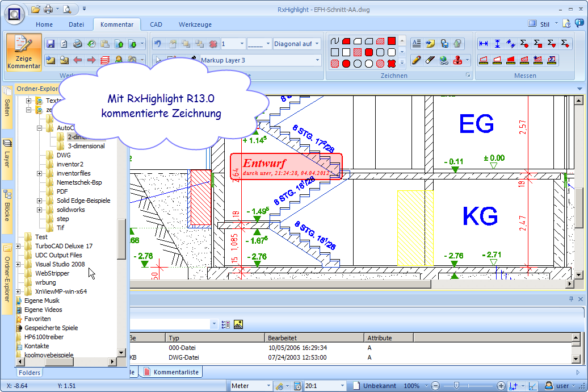Image resolution: width=588 pixels, height=392 pixels.
Task: Select the polyline curve drawing tool
Action: (335, 41)
